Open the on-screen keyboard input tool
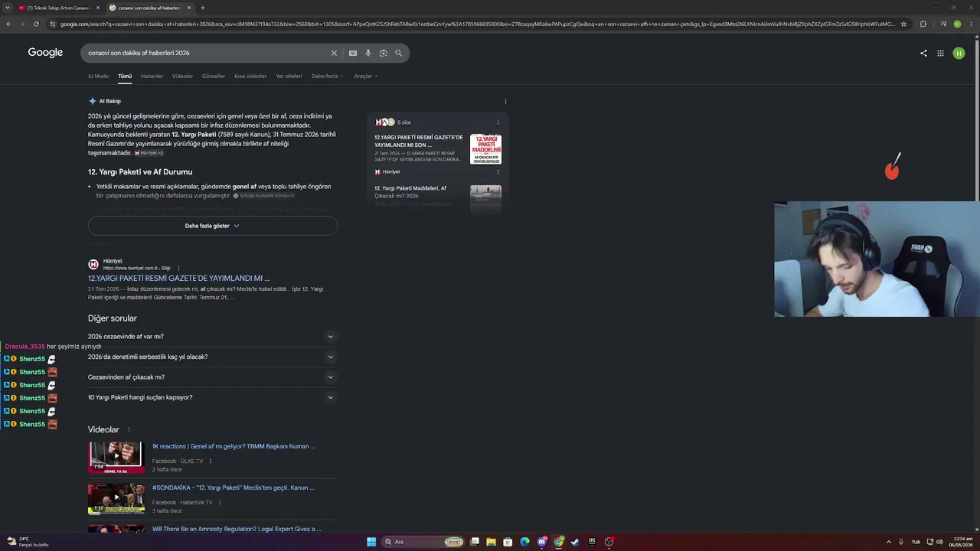This screenshot has height=551, width=980. pos(353,53)
